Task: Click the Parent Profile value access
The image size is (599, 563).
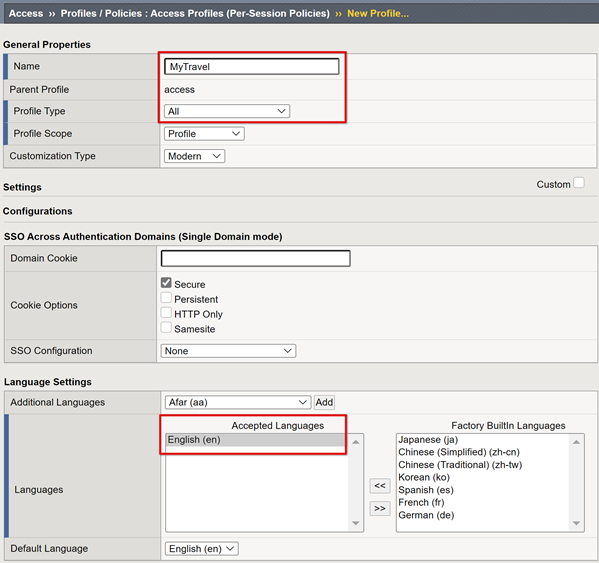Action: coord(180,90)
